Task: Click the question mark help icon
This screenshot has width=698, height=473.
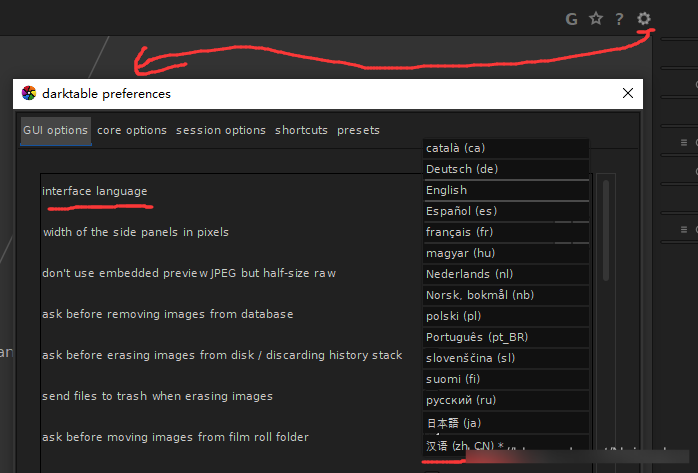Action: pyautogui.click(x=620, y=18)
